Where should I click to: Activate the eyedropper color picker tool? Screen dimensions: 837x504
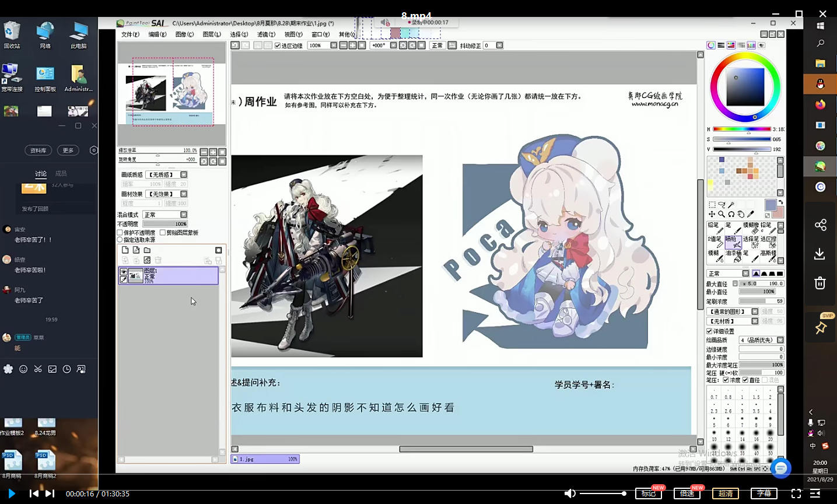pos(751,214)
